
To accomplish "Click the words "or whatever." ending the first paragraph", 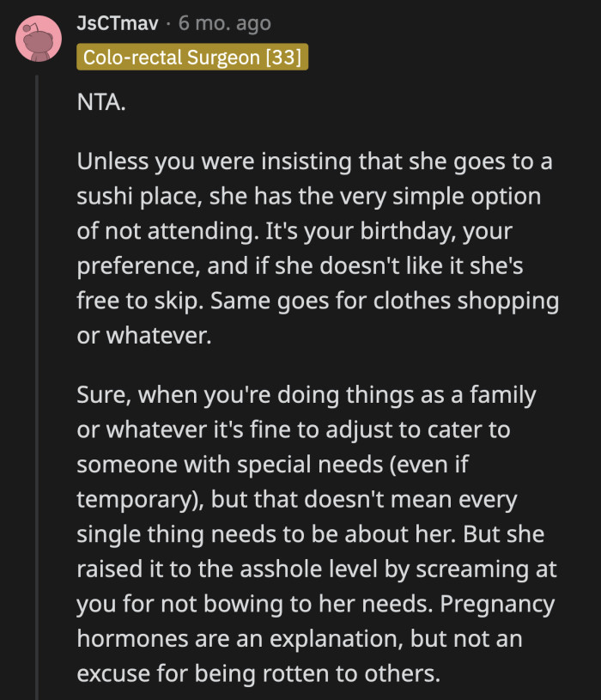I will pyautogui.click(x=143, y=335).
